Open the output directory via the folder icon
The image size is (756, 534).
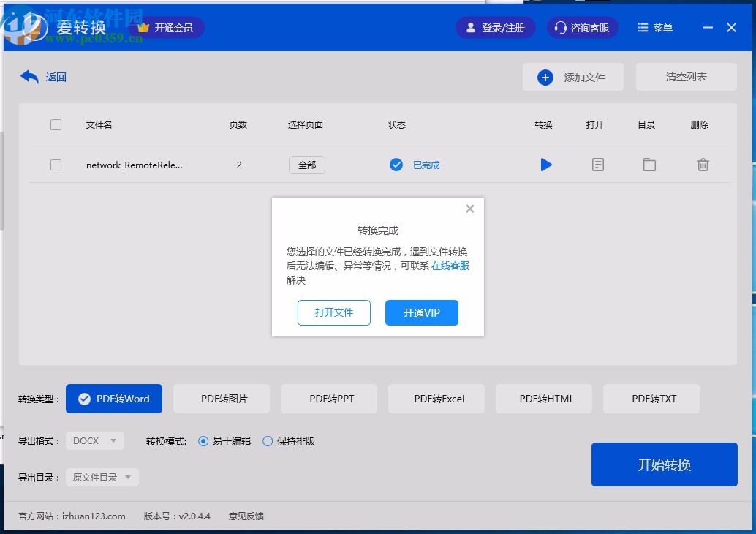(x=649, y=165)
